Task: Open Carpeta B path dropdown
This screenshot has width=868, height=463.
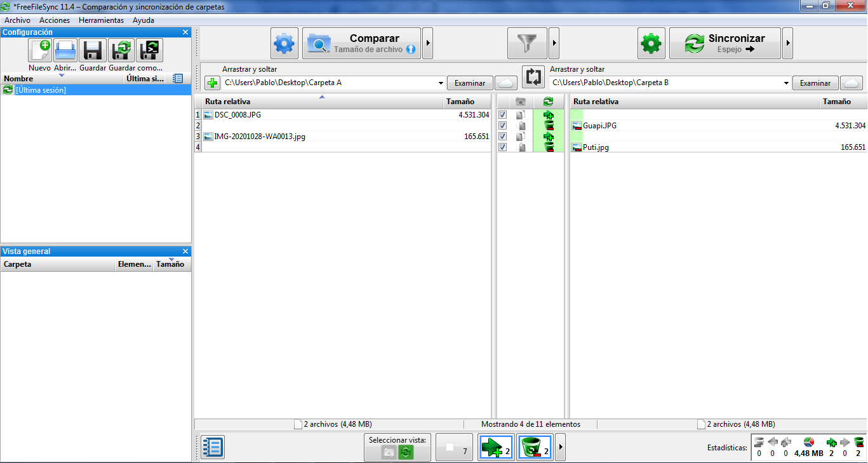Action: point(786,83)
